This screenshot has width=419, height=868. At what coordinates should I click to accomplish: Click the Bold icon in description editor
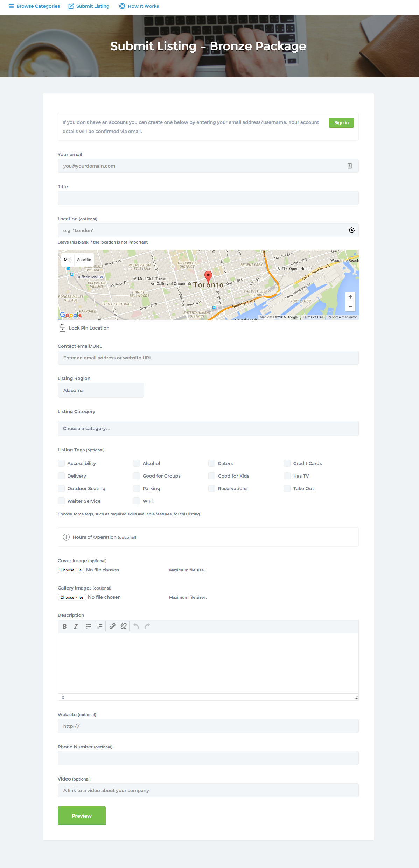pyautogui.click(x=65, y=627)
